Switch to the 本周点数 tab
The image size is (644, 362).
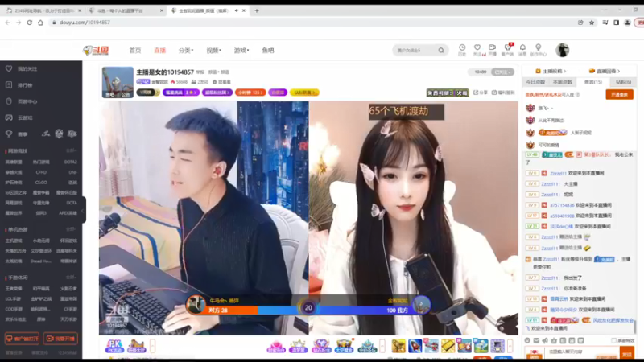point(562,82)
